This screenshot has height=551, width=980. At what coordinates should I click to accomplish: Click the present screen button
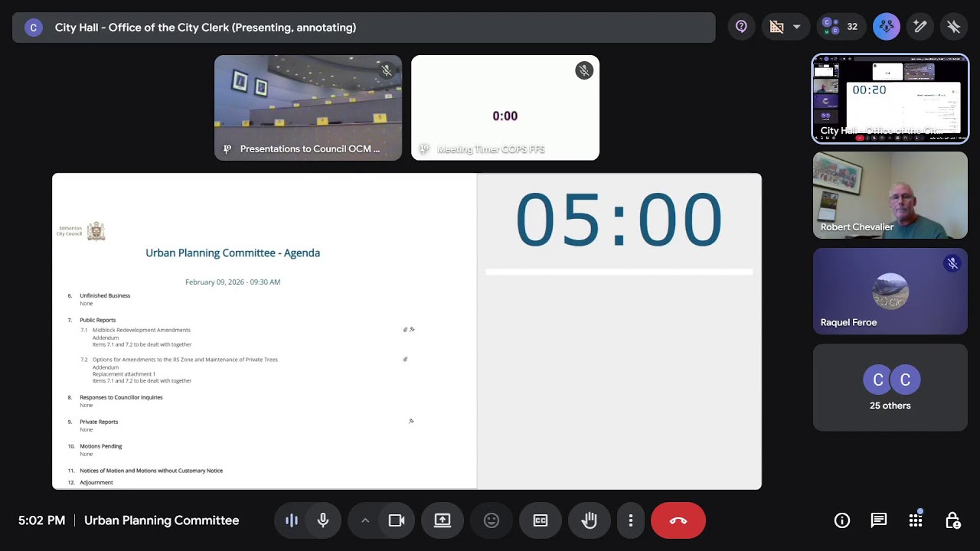pyautogui.click(x=443, y=520)
